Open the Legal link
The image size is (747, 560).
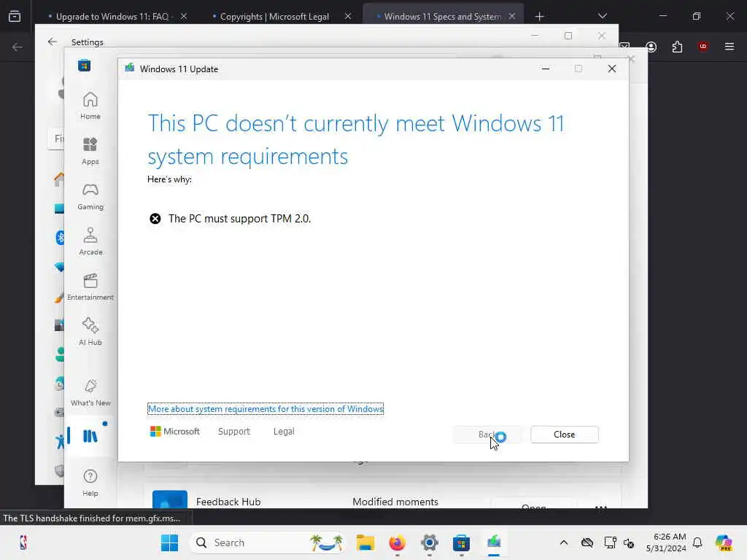[284, 432]
